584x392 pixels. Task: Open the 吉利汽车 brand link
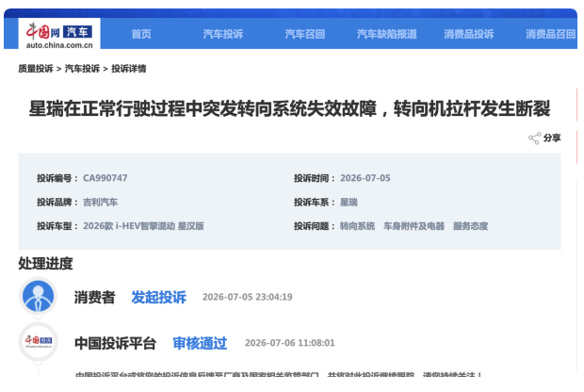tap(100, 203)
